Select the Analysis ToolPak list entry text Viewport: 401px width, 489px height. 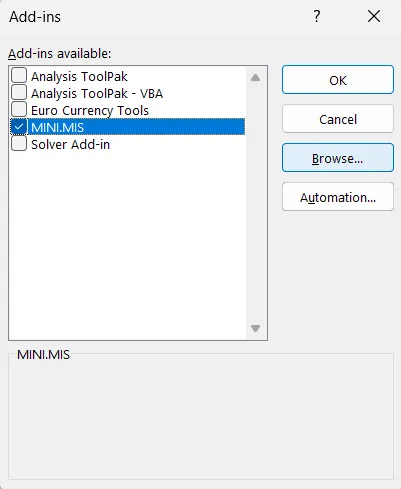pos(79,77)
